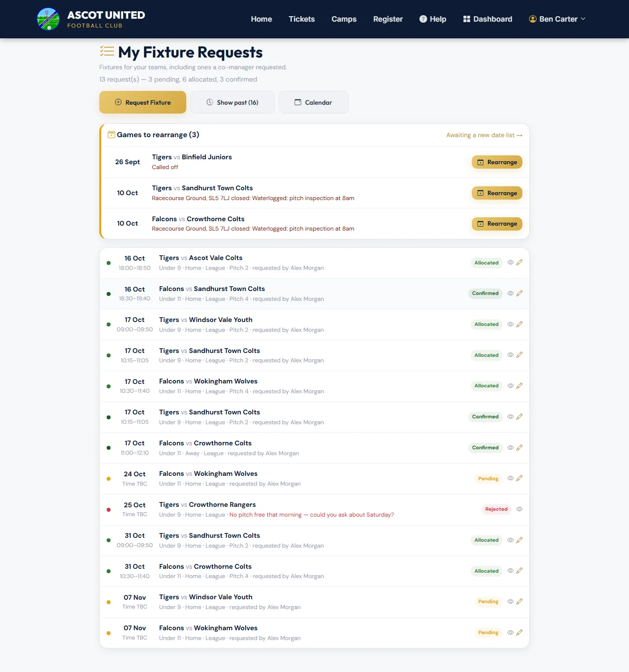The height and width of the screenshot is (672, 629).
Task: Go to the Dashboard
Action: tap(487, 19)
